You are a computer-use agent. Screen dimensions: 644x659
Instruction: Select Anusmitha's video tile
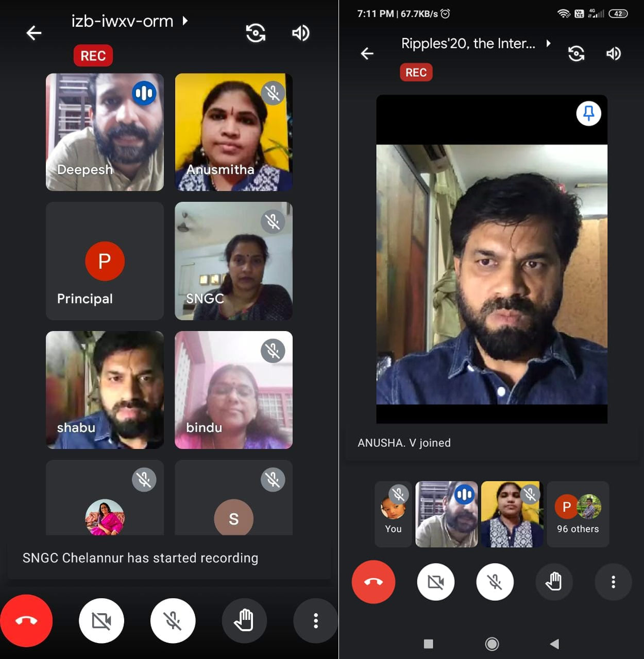pos(233,132)
